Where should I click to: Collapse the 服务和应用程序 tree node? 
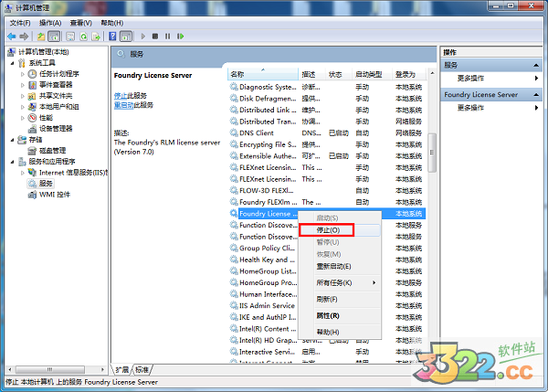coord(12,162)
